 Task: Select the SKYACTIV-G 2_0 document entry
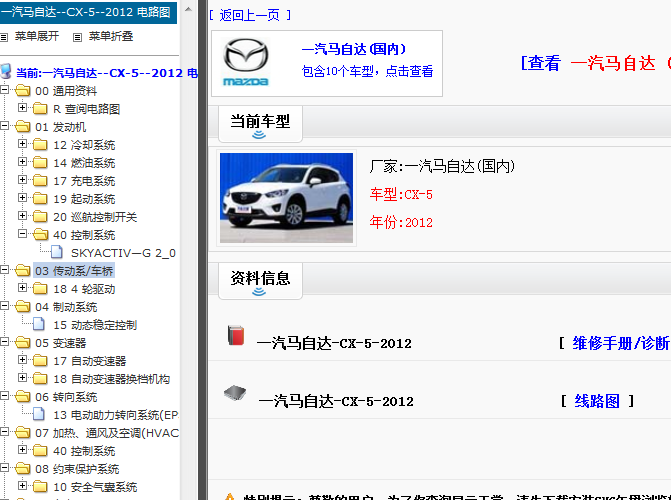tap(123, 253)
